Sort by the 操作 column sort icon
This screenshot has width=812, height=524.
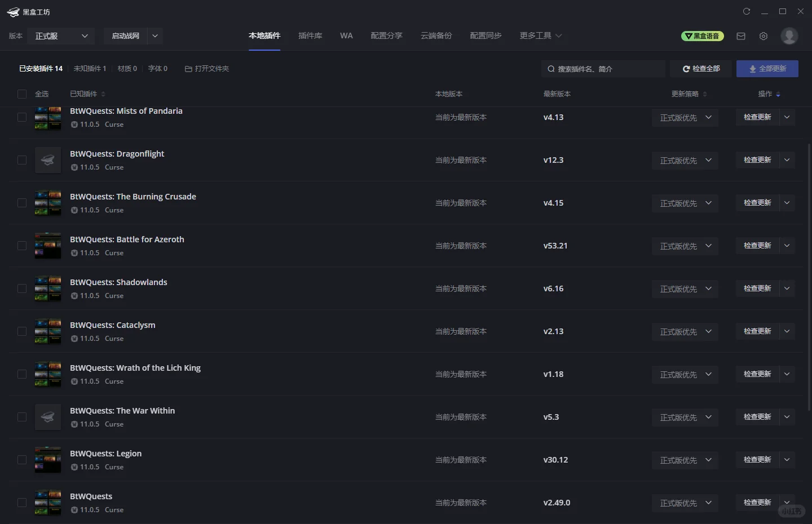click(x=778, y=94)
